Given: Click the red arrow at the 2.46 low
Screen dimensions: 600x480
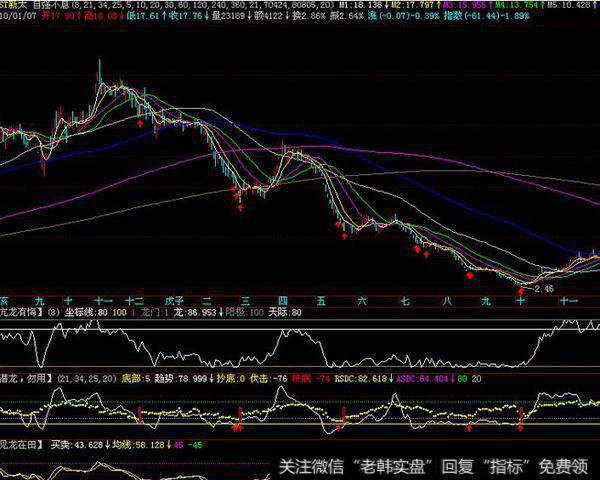Looking at the screenshot, I should tap(520, 291).
